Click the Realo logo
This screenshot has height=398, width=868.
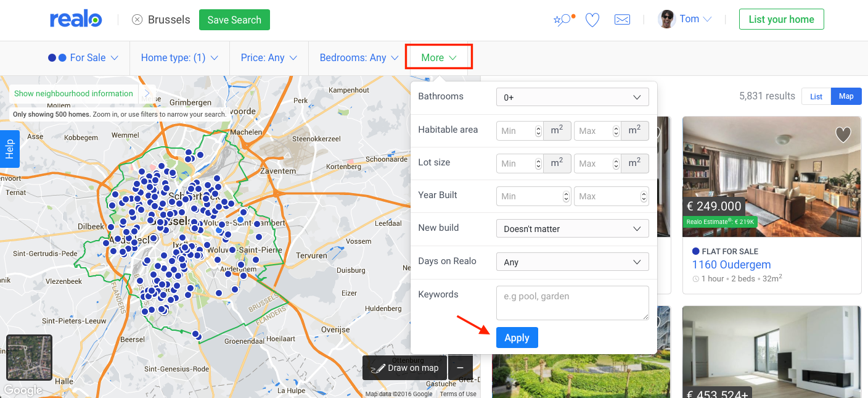coord(76,20)
